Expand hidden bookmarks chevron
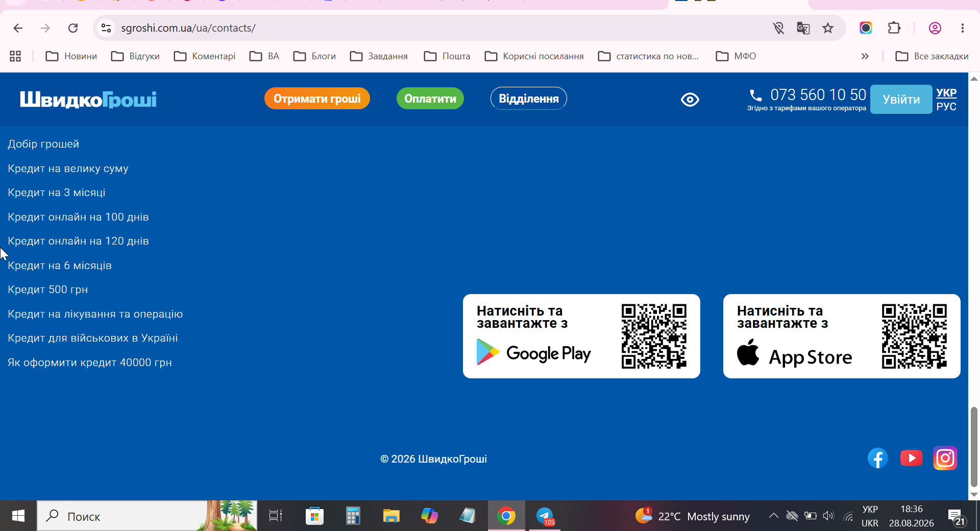The width and height of the screenshot is (980, 531). click(x=865, y=56)
